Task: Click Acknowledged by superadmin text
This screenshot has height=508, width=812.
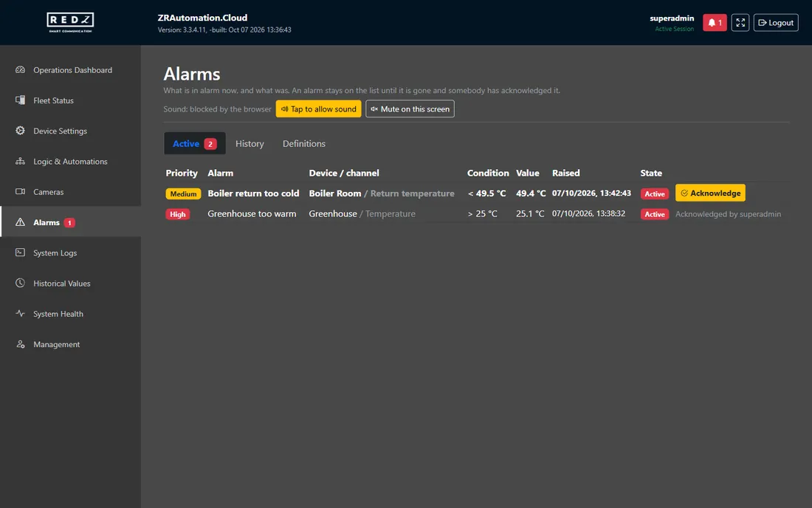Action: [728, 214]
